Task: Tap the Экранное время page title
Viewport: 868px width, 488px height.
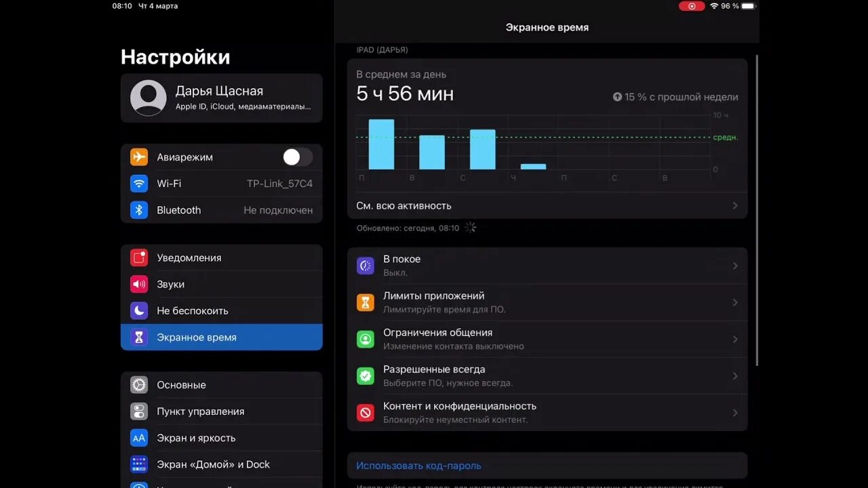Action: point(547,28)
